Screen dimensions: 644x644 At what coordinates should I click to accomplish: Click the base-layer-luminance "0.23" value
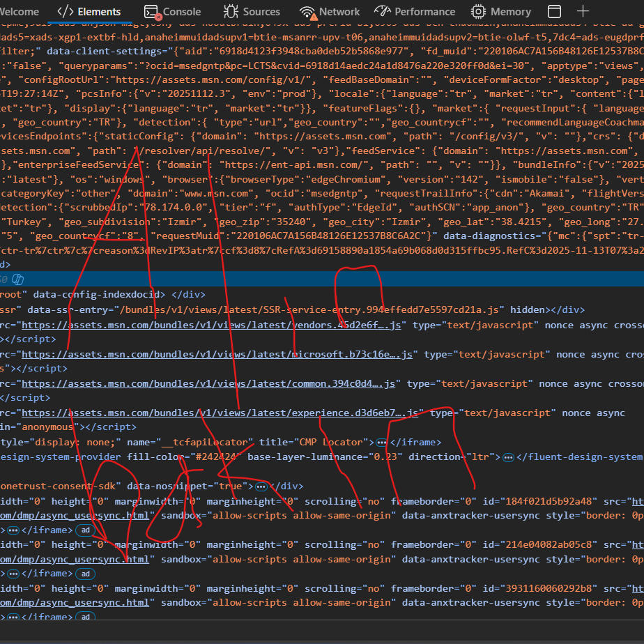[x=385, y=457]
